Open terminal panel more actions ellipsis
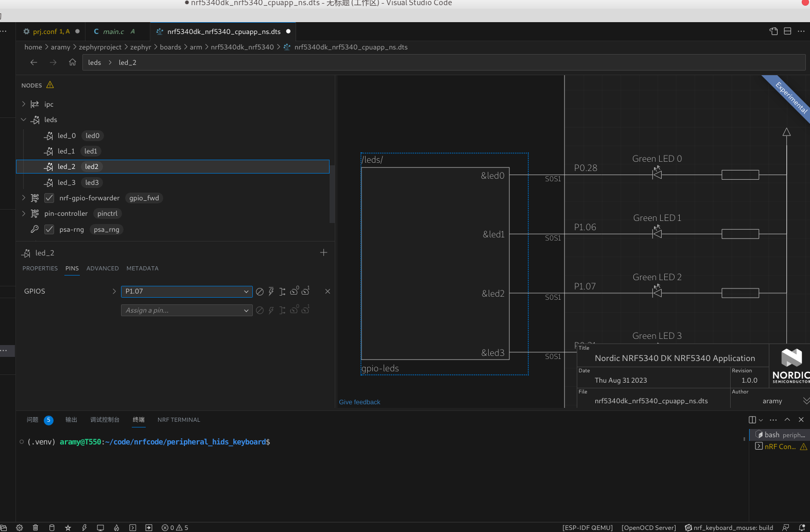The width and height of the screenshot is (810, 532). 773,420
